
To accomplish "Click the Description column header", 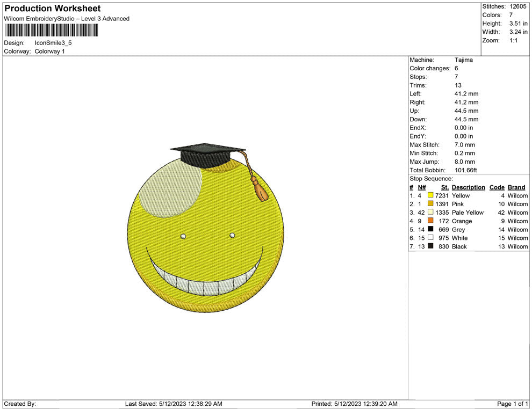I will point(469,187).
